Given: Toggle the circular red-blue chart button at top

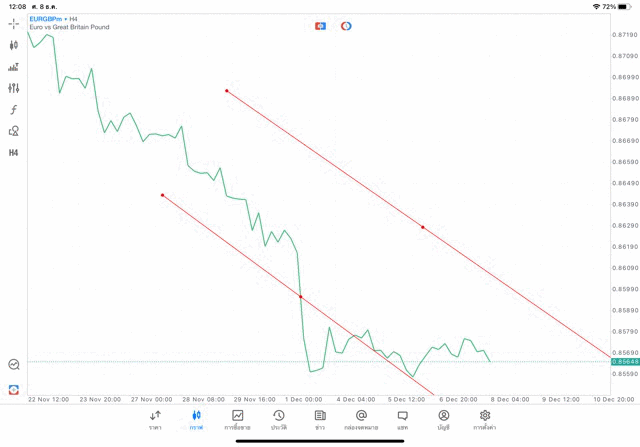Looking at the screenshot, I should 346,26.
